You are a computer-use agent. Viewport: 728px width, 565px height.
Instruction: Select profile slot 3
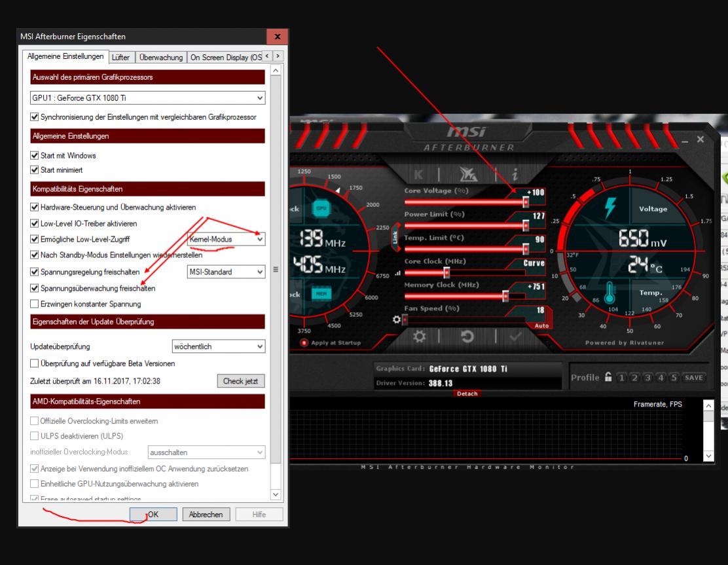(647, 378)
